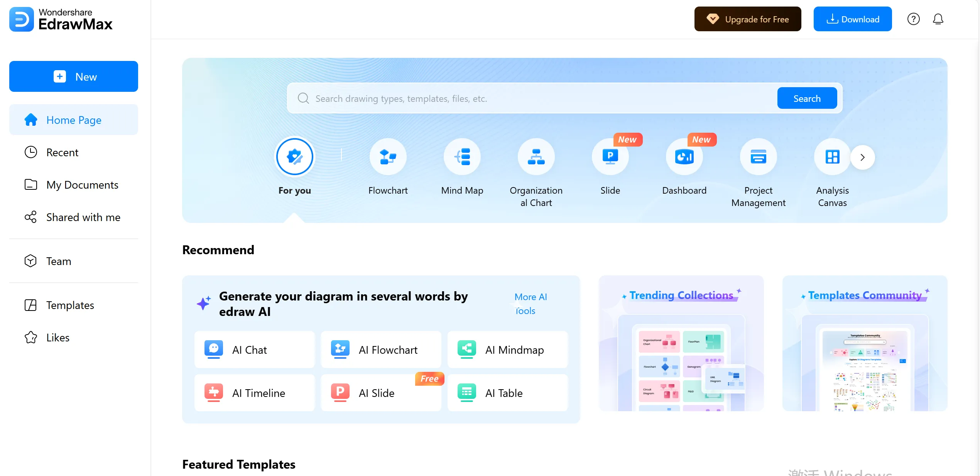Expand more categories with right chevron
This screenshot has width=980, height=476.
pyautogui.click(x=862, y=157)
